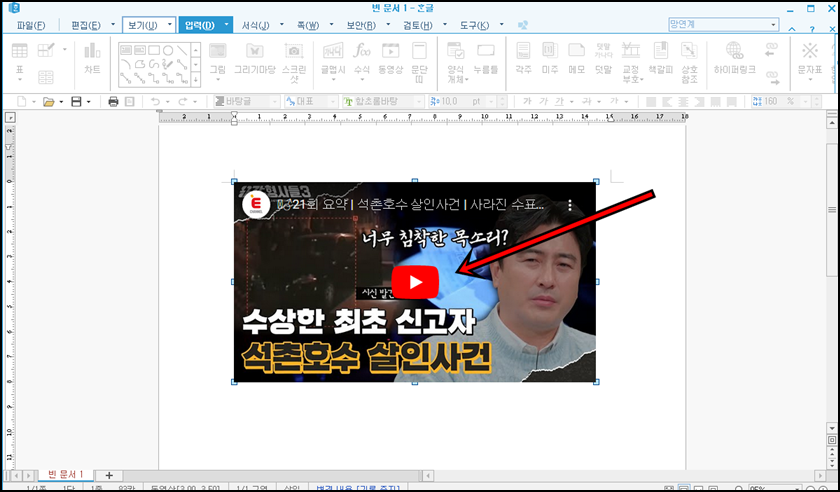Open the 파일(F) menu

coord(31,25)
